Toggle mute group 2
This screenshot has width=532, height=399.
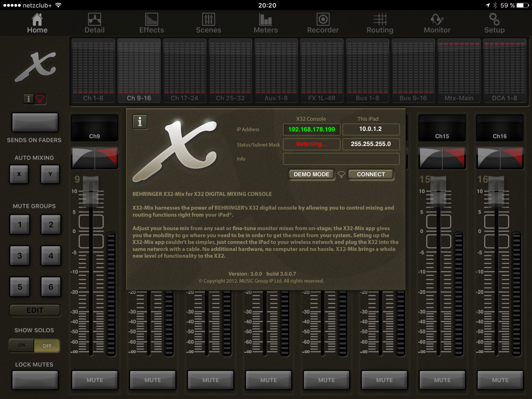51,224
